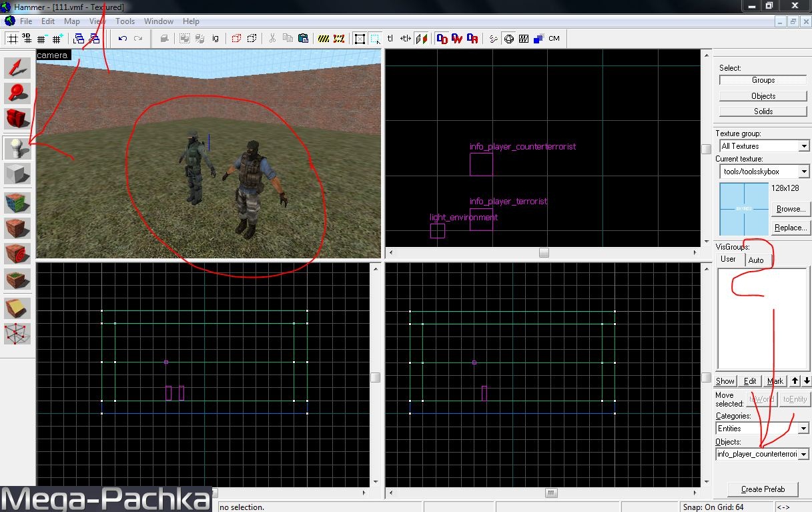This screenshot has width=812, height=512.
Task: Toggle the Cordon bounds yellow-striped icon
Action: (324, 39)
